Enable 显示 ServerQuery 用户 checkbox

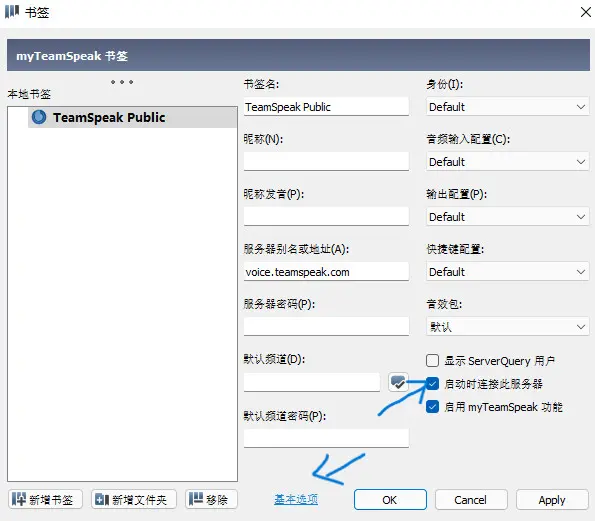click(x=432, y=360)
